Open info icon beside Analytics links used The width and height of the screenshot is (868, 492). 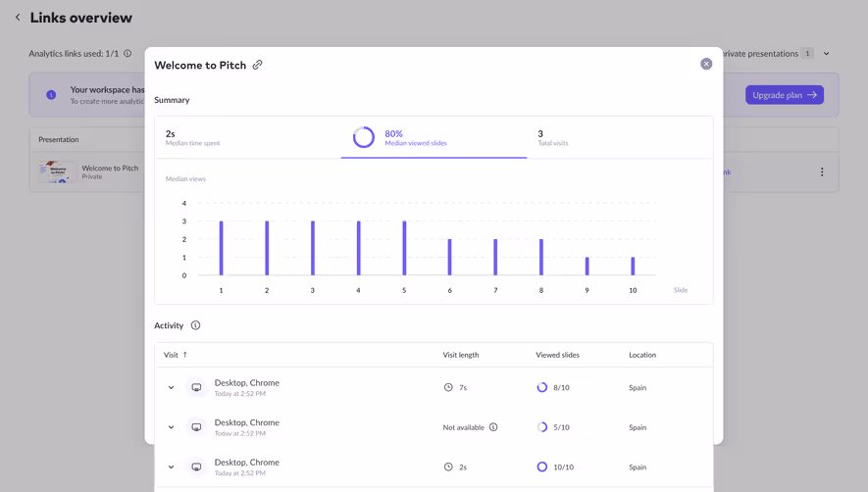click(128, 54)
